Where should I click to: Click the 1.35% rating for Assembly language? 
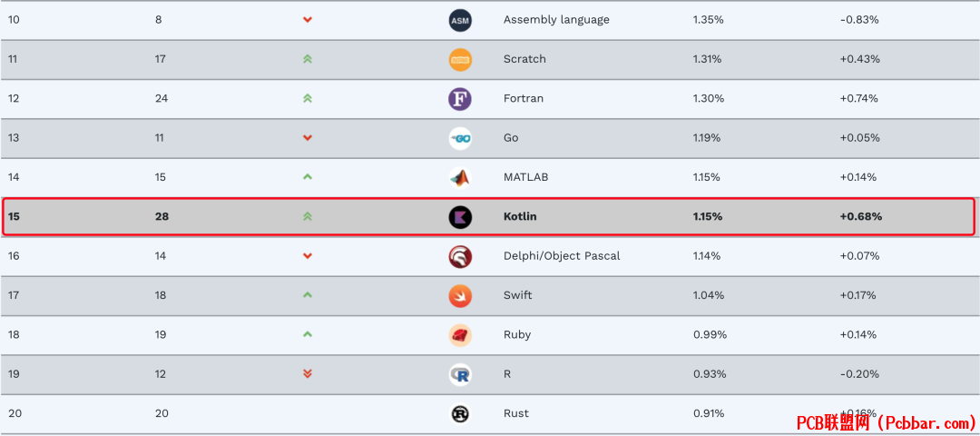(x=708, y=19)
